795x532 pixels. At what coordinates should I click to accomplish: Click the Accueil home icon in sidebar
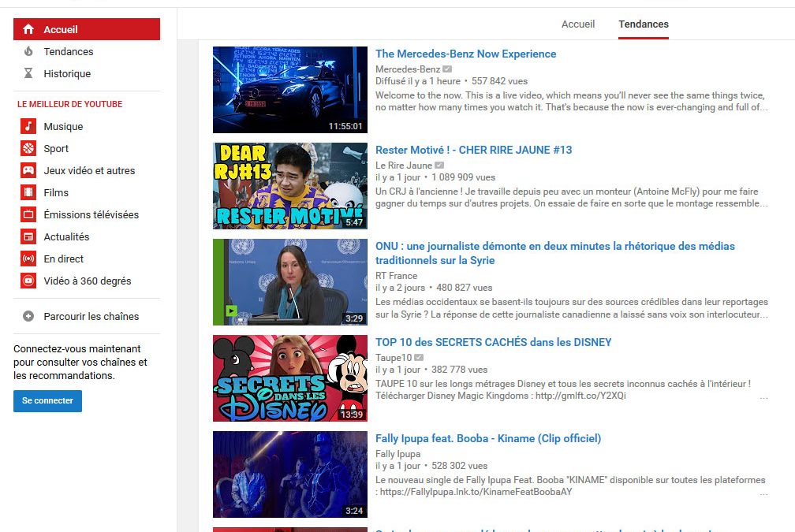(x=28, y=29)
